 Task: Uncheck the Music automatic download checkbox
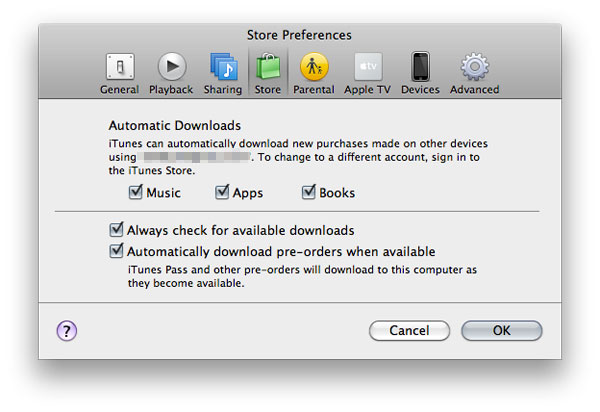click(x=135, y=192)
